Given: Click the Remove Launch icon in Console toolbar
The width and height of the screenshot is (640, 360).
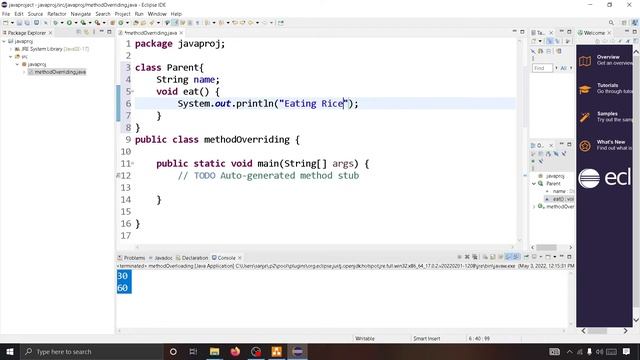Looking at the screenshot, I should pyautogui.click(x=467, y=257).
